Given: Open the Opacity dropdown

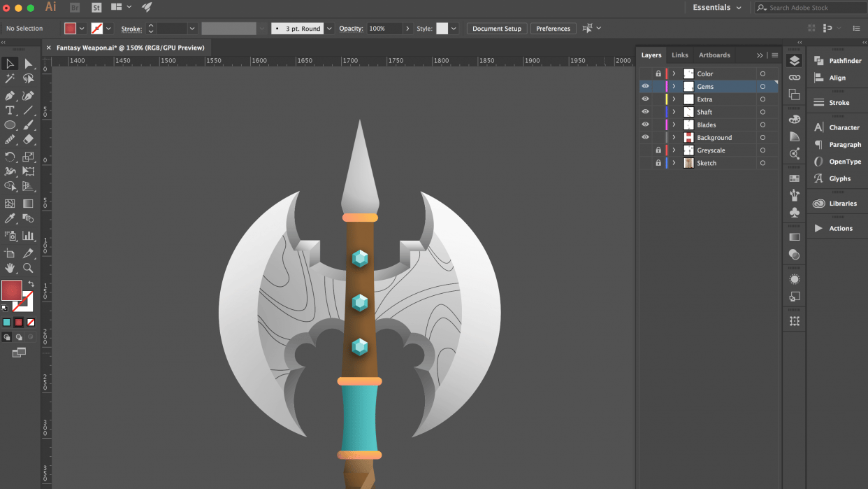Looking at the screenshot, I should (407, 29).
